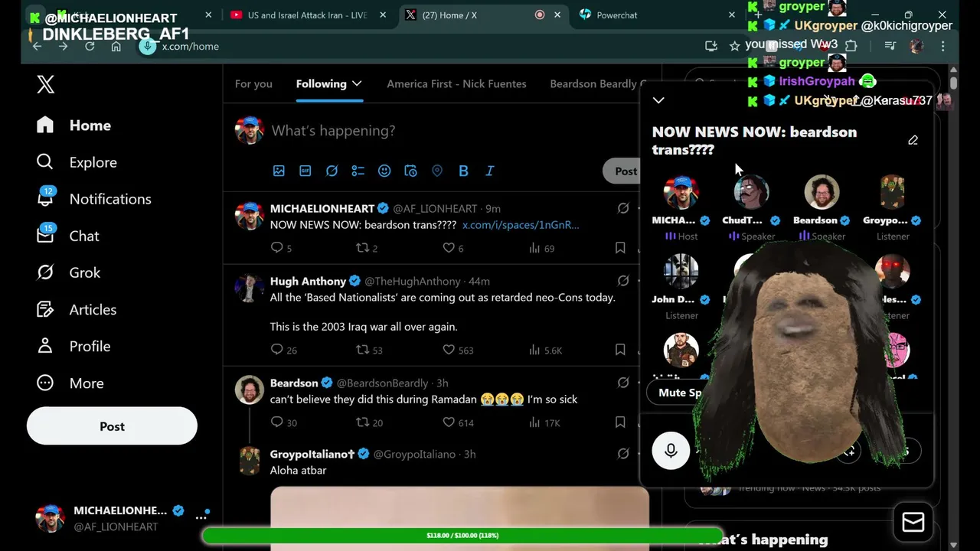The image size is (980, 551).
Task: Reply to Hugh Anthony post
Action: (283, 350)
